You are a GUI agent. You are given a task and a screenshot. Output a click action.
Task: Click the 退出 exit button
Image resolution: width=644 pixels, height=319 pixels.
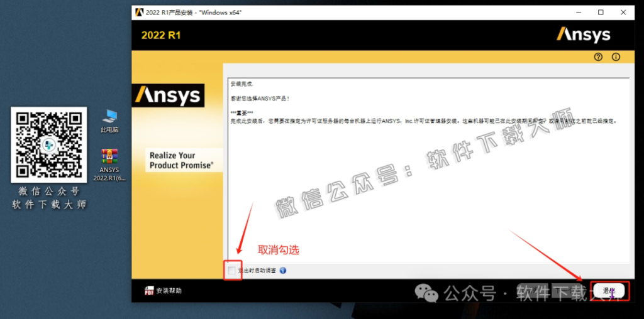click(608, 291)
